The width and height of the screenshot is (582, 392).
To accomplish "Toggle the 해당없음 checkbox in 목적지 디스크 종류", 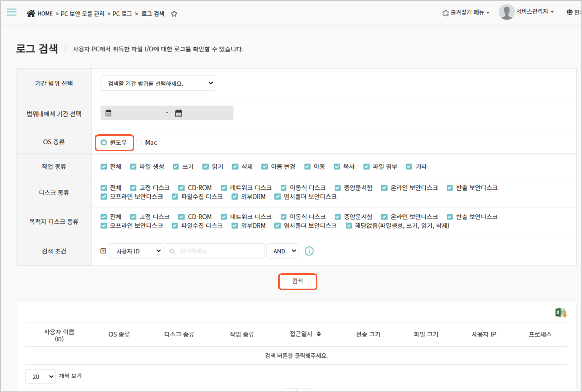I will (349, 226).
